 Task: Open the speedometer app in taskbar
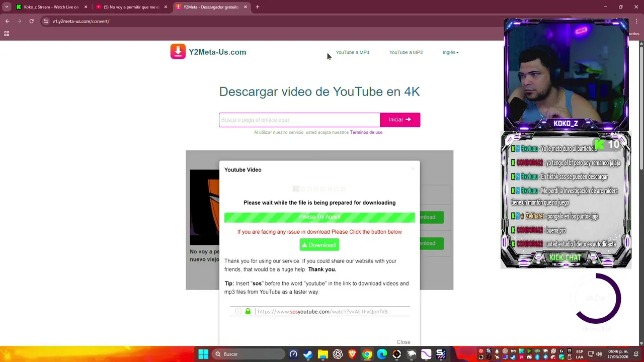pyautogui.click(x=293, y=354)
